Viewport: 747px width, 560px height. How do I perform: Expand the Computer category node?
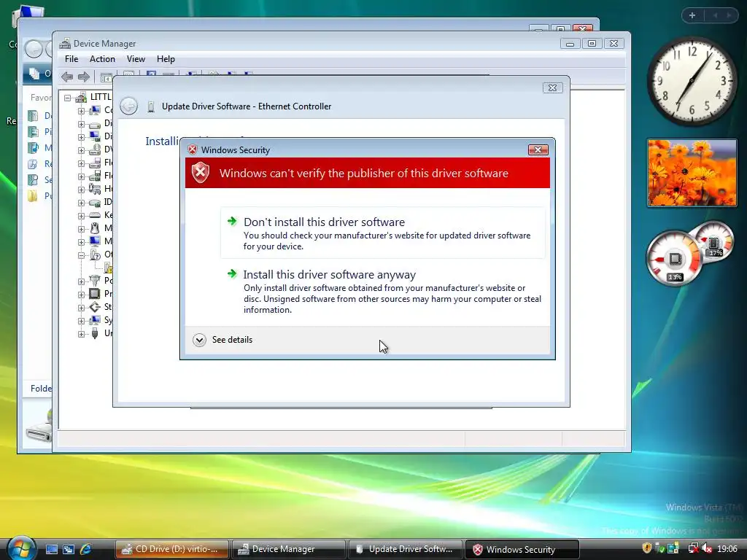pyautogui.click(x=81, y=111)
